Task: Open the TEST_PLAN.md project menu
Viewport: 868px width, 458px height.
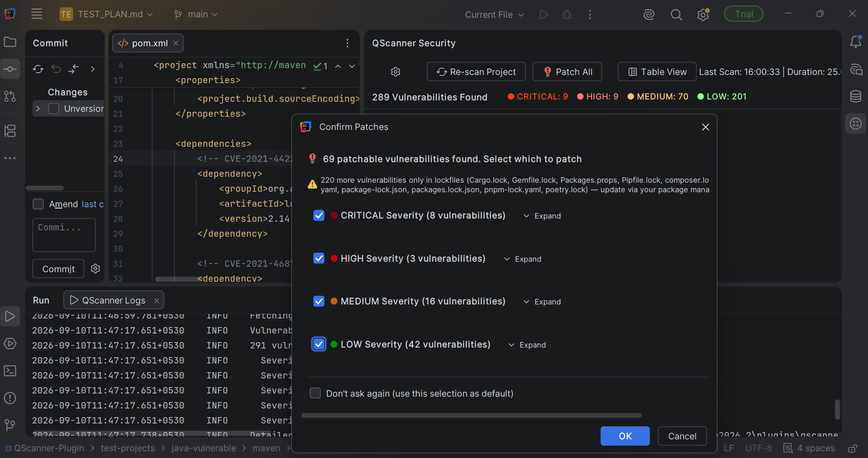Action: tap(106, 15)
